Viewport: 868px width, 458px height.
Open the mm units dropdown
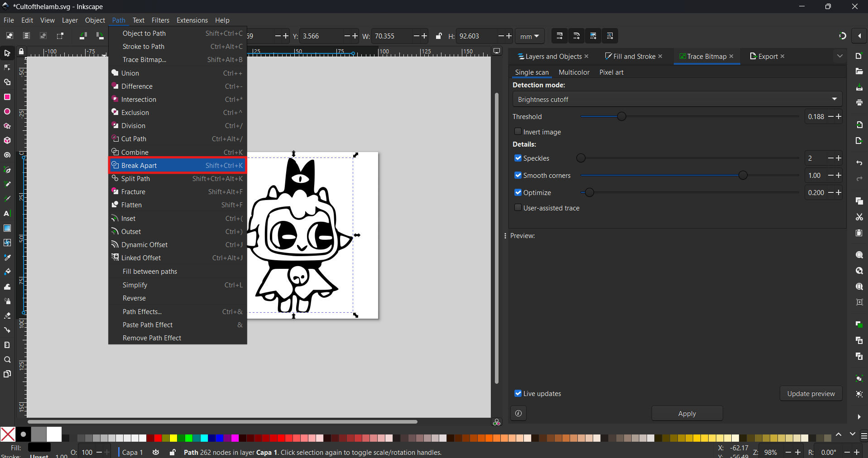(x=530, y=36)
